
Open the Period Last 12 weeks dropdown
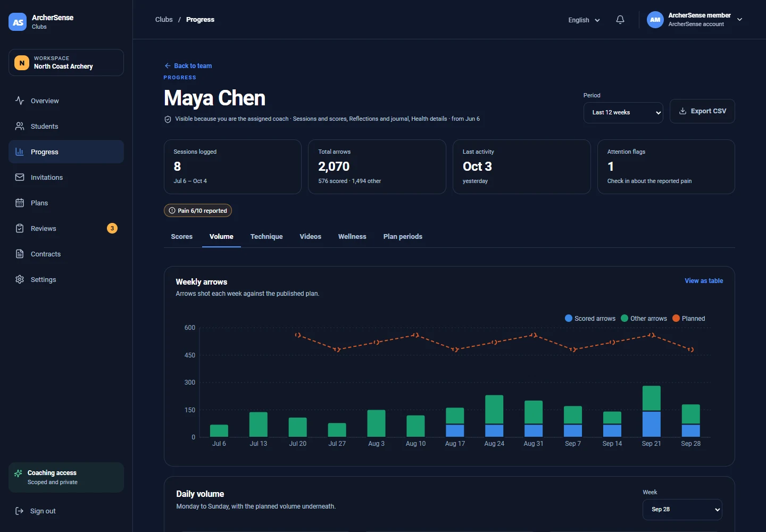[623, 113]
